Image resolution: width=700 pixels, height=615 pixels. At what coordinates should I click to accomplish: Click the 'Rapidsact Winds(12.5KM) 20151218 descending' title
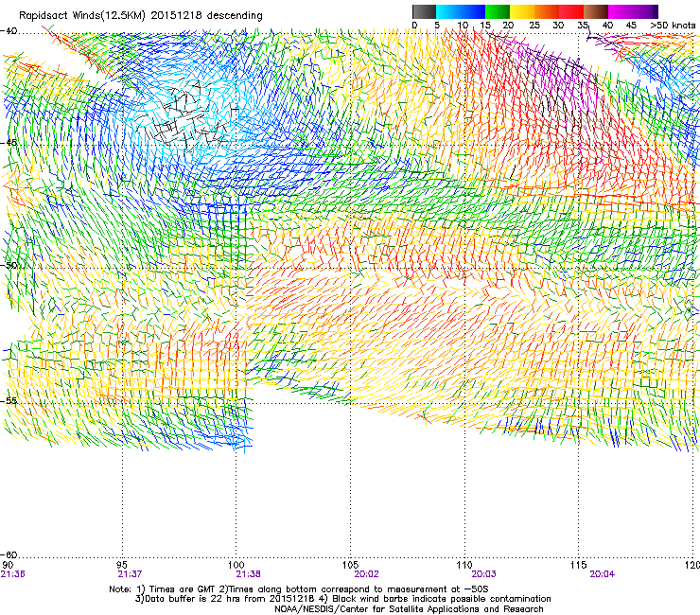(x=141, y=15)
